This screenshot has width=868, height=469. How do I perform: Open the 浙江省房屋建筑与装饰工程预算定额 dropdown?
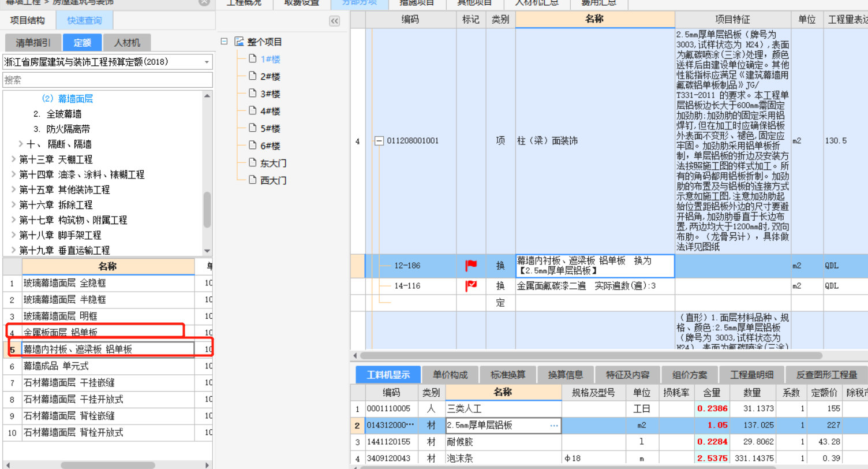click(207, 62)
